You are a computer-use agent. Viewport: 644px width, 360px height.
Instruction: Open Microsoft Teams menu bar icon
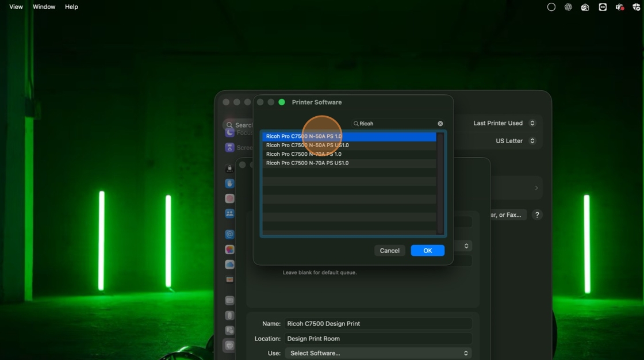[x=620, y=7]
